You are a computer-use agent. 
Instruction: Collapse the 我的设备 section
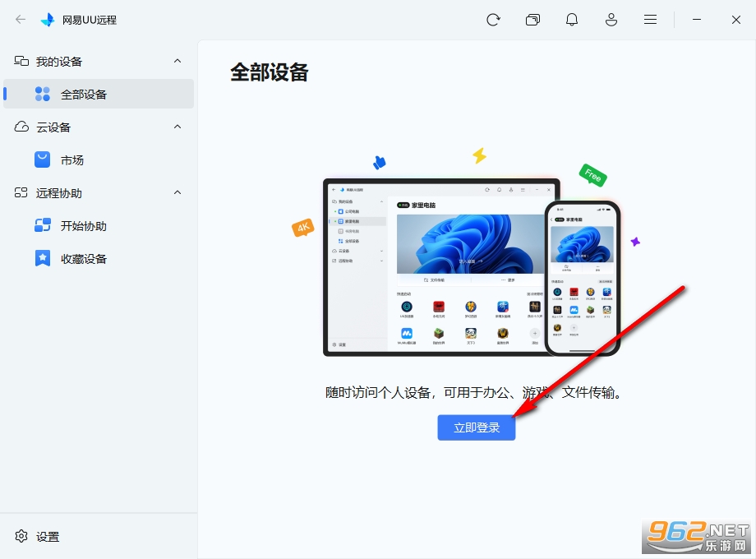177,62
